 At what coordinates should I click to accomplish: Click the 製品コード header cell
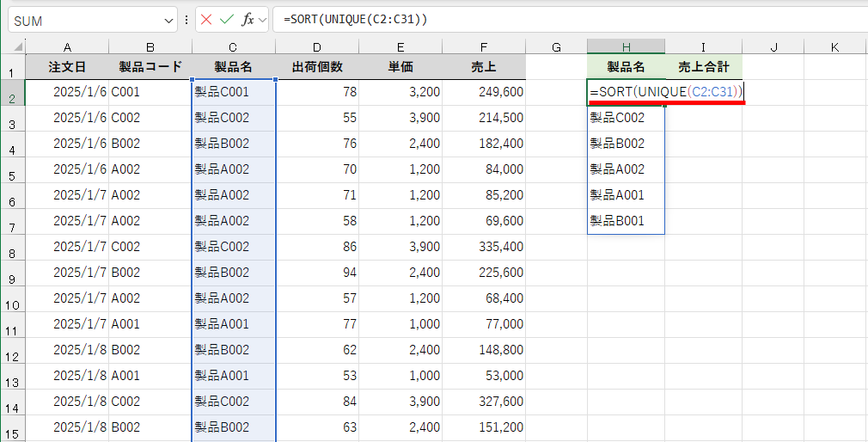click(x=150, y=67)
